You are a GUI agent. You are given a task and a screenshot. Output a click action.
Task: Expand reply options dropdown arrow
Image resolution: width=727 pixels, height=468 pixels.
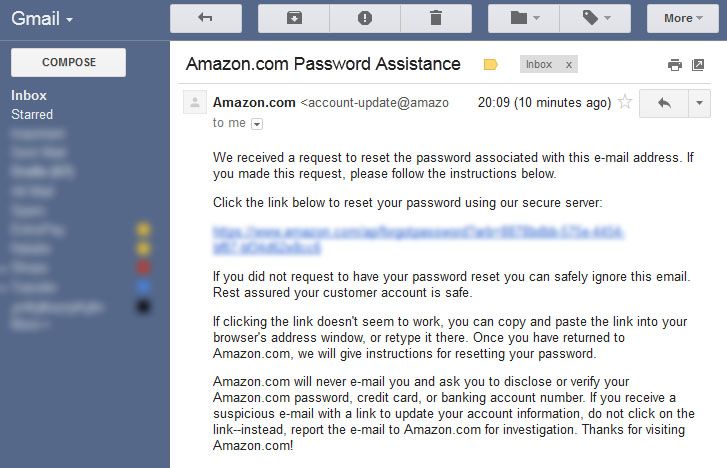click(x=700, y=103)
